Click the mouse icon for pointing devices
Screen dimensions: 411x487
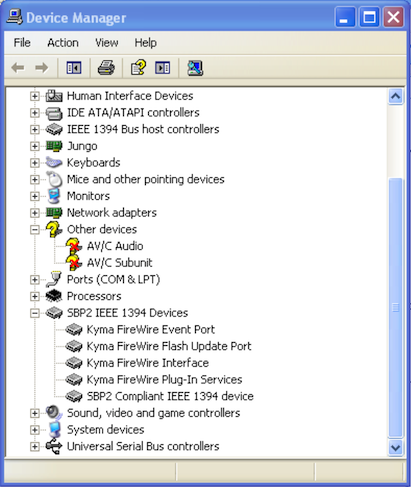pyautogui.click(x=54, y=179)
